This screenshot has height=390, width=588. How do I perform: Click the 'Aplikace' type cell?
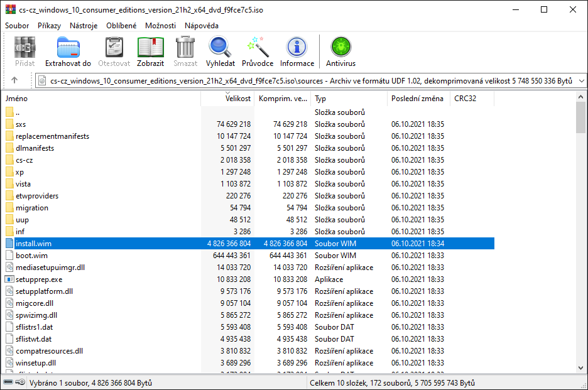329,279
